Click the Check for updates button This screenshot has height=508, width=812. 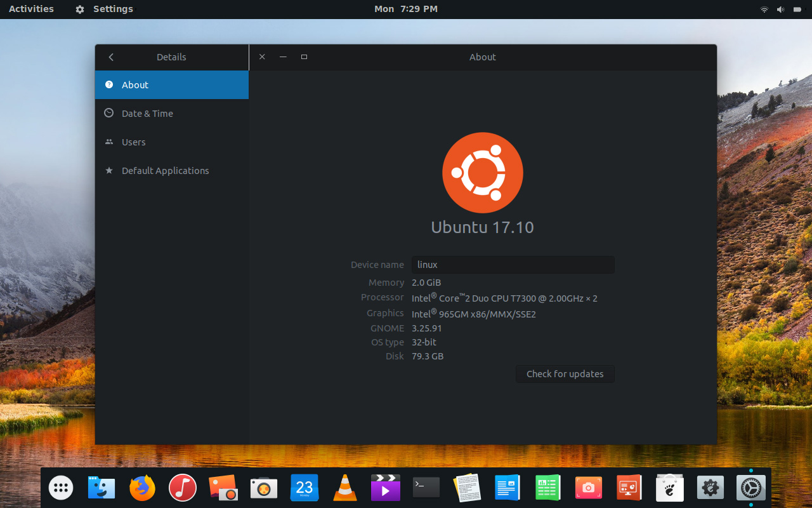tap(565, 374)
